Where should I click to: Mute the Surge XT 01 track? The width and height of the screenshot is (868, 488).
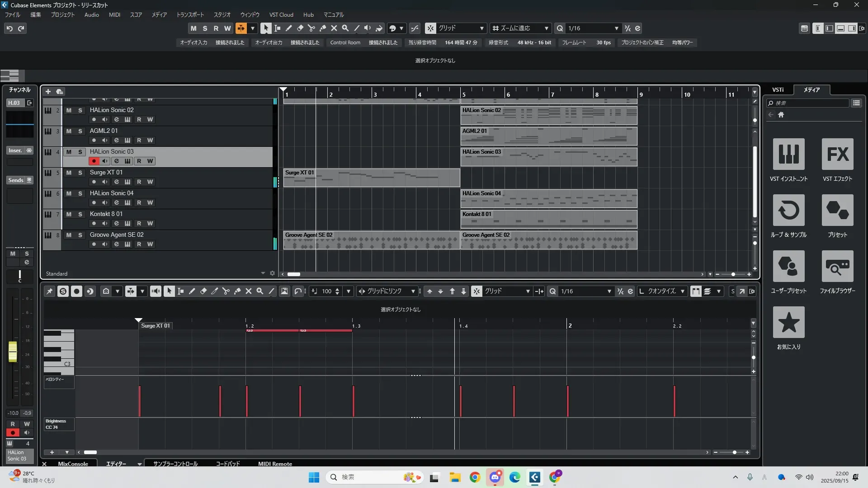click(x=69, y=173)
